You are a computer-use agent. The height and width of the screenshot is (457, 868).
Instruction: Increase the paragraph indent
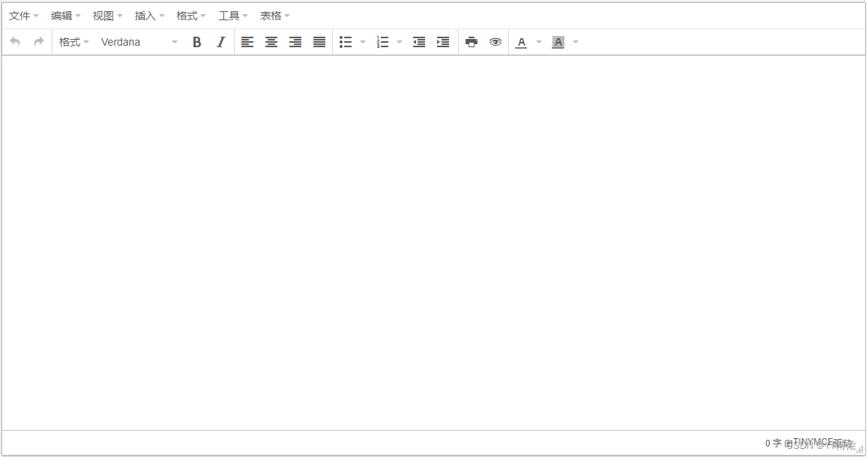pos(443,42)
